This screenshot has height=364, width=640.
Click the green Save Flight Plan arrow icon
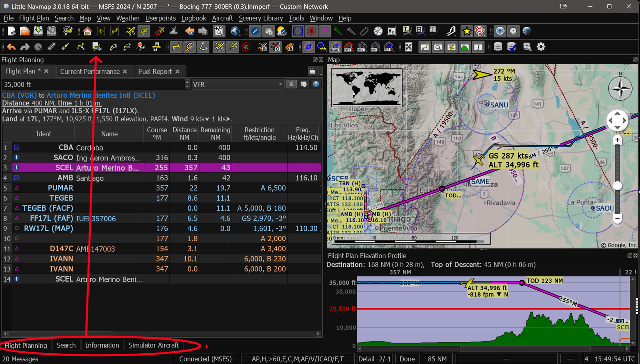(x=38, y=31)
